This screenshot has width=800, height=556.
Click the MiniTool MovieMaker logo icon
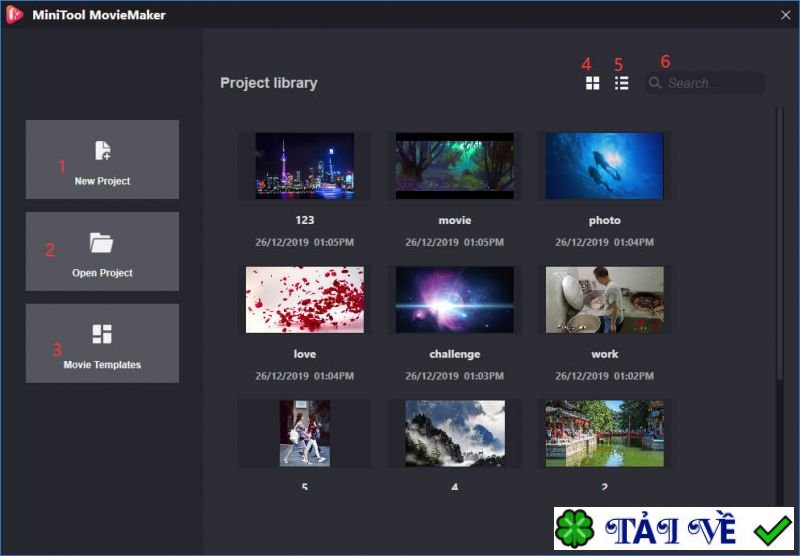click(x=14, y=15)
